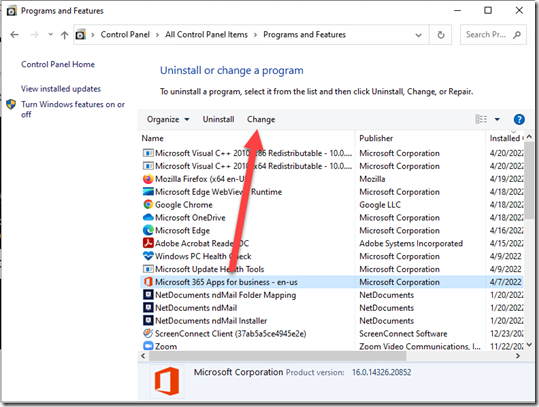Expand the address bar history dropdown
The width and height of the screenshot is (539, 407).
418,35
